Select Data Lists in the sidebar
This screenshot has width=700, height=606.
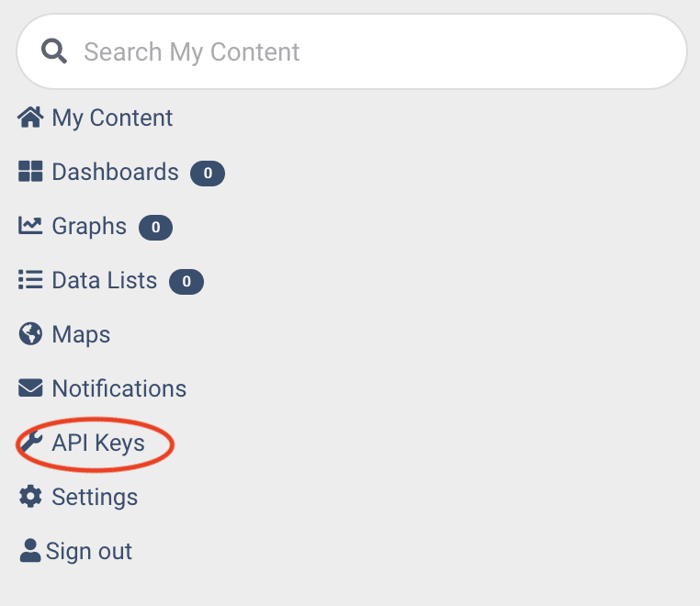pos(104,281)
